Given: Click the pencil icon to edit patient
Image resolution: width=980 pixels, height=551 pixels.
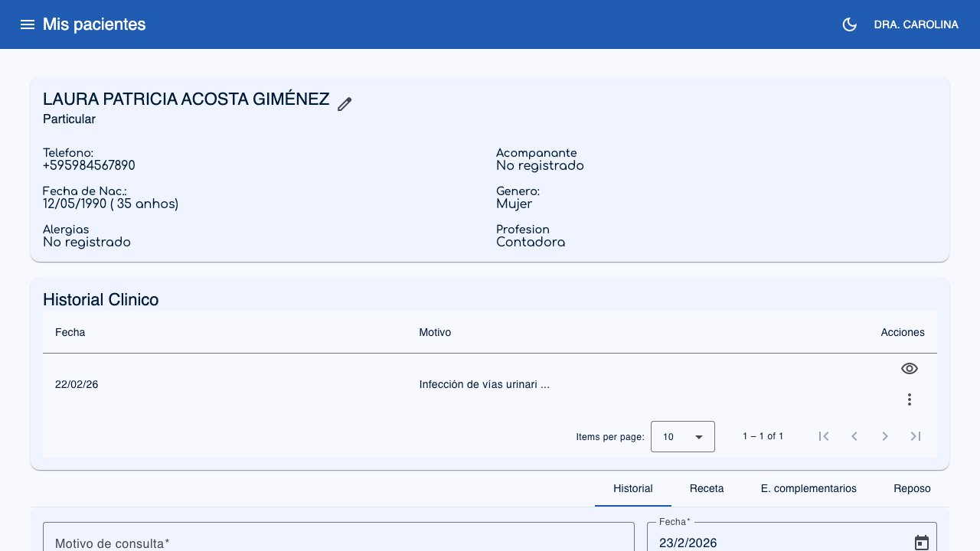Looking at the screenshot, I should (x=345, y=104).
